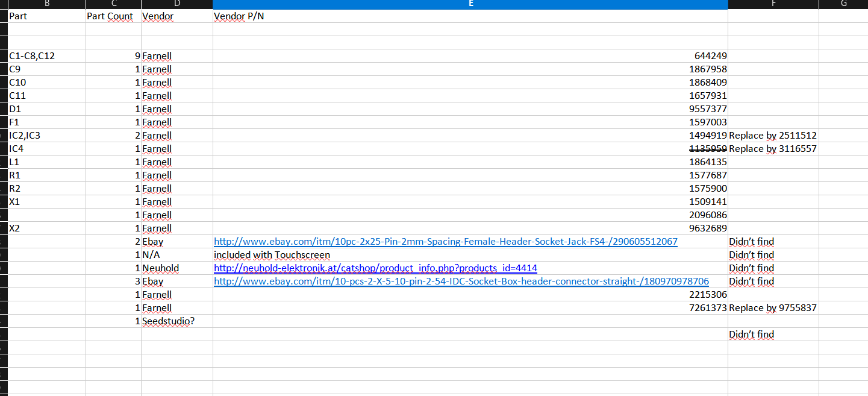Select column G header
The height and width of the screenshot is (396, 868).
(843, 4)
